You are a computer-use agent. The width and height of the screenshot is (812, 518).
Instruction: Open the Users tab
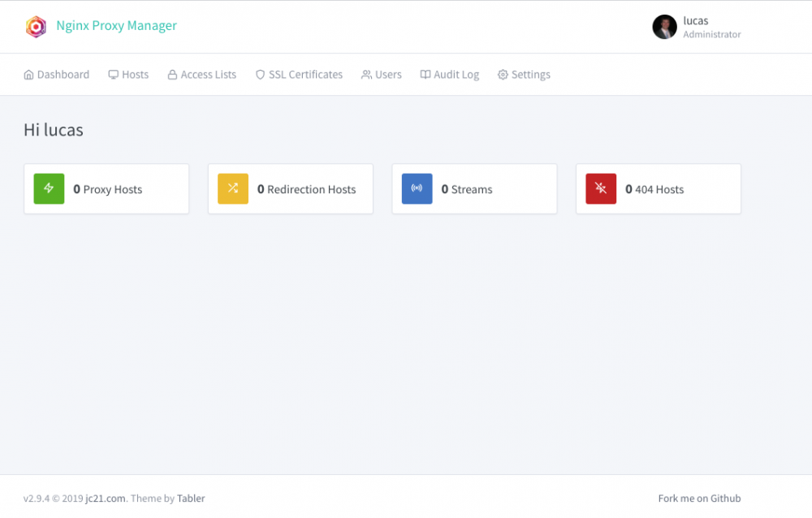[382, 75]
